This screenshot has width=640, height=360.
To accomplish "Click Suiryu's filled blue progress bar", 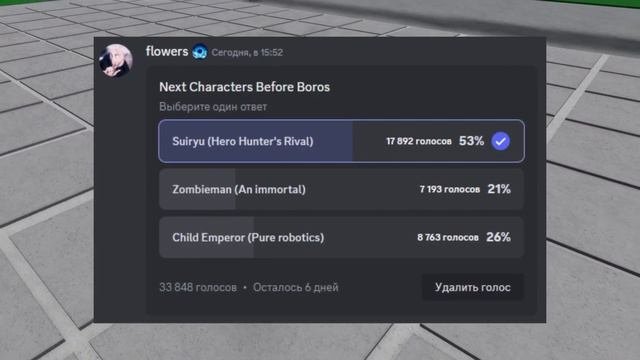I will [256, 141].
